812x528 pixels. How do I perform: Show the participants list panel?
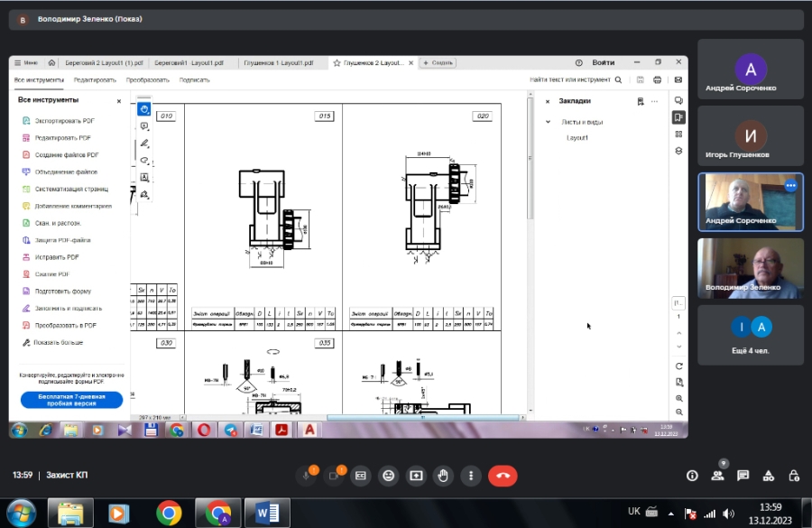tap(718, 475)
